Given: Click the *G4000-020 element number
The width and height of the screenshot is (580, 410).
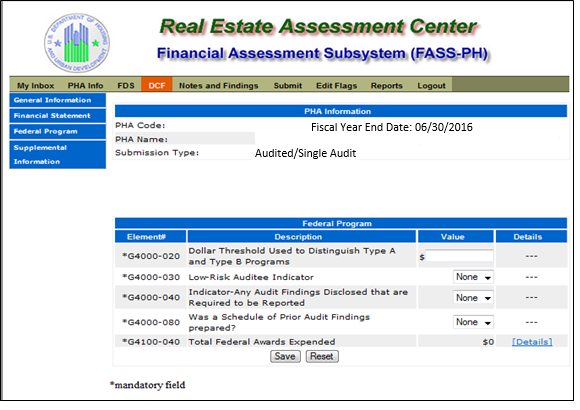Looking at the screenshot, I should click(151, 256).
